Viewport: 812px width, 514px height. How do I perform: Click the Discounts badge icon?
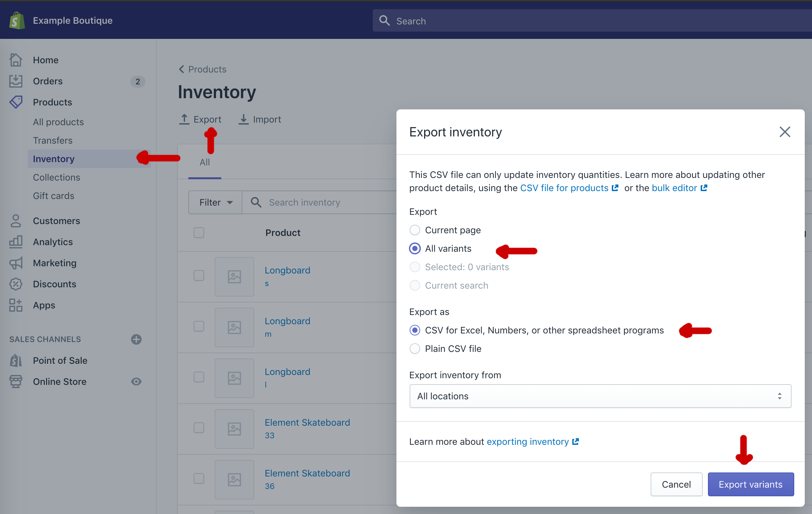15,284
